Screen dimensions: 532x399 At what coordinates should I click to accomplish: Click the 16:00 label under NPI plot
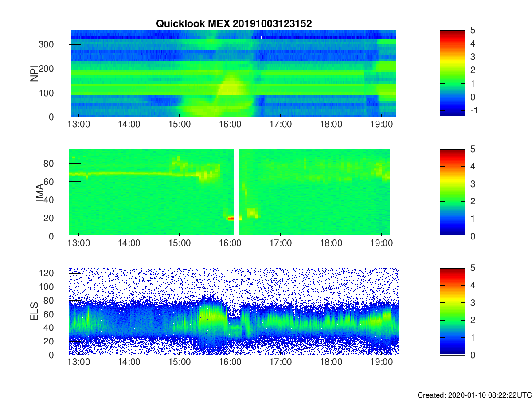[230, 124]
